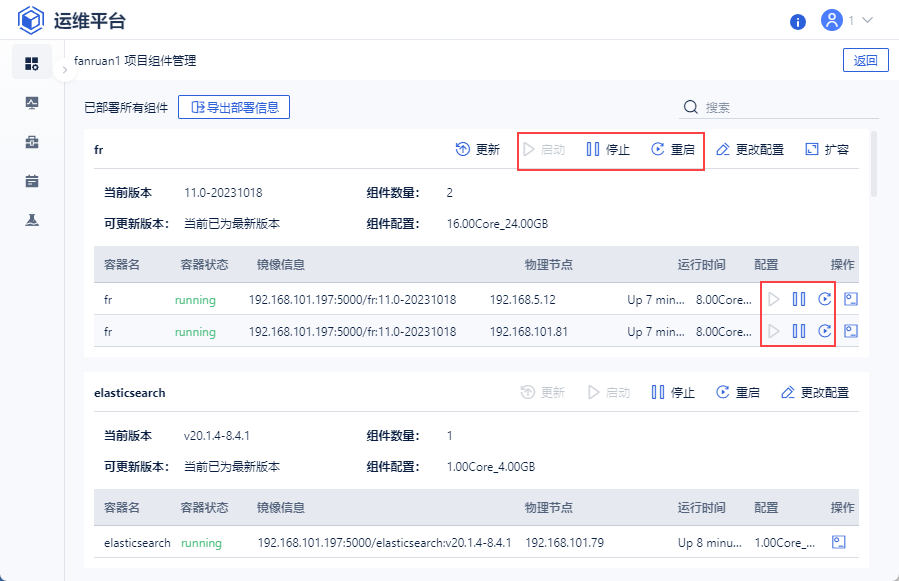This screenshot has width=899, height=581.
Task: Restart the second fr container row
Action: tap(825, 331)
